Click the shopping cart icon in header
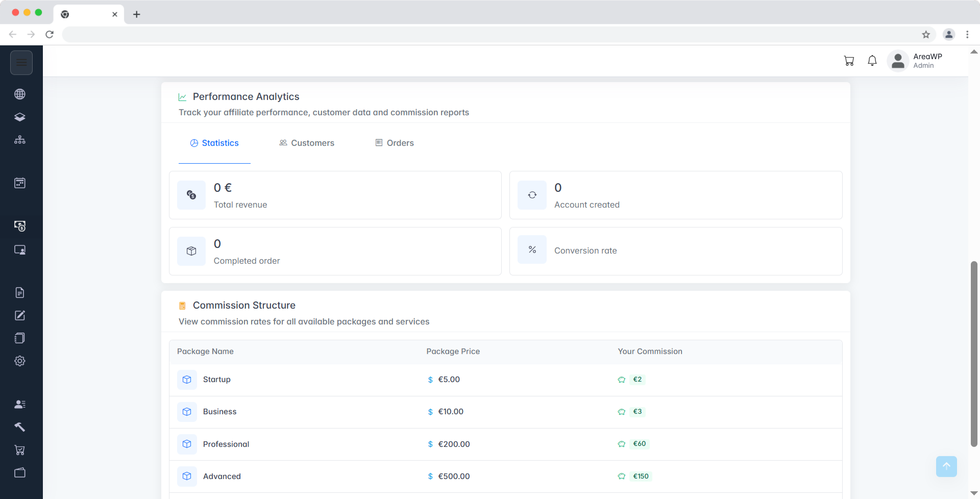This screenshot has width=980, height=499. [x=849, y=61]
